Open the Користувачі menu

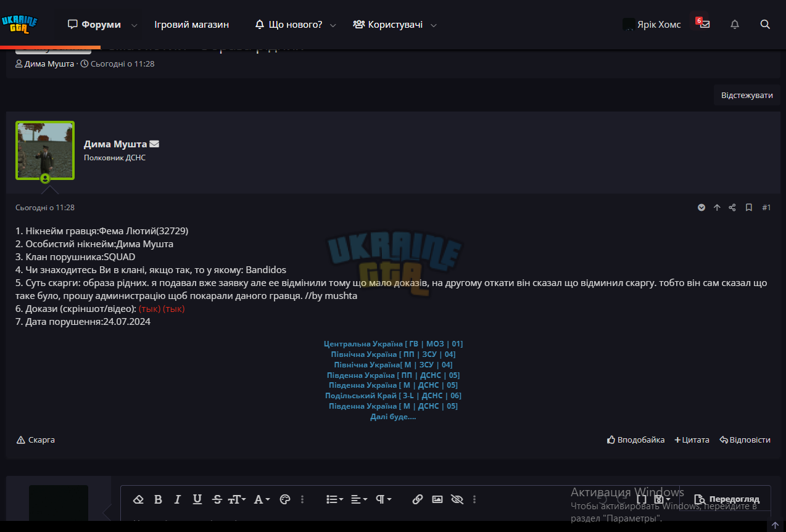point(388,25)
